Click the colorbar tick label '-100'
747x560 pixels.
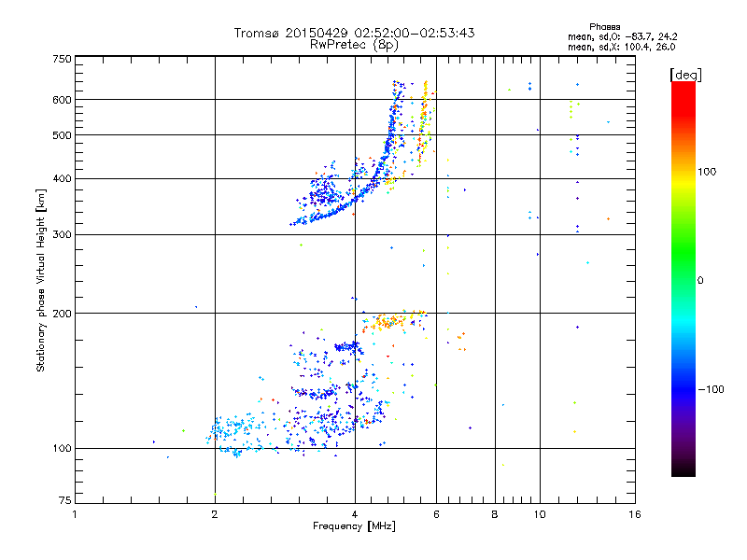[x=711, y=389]
